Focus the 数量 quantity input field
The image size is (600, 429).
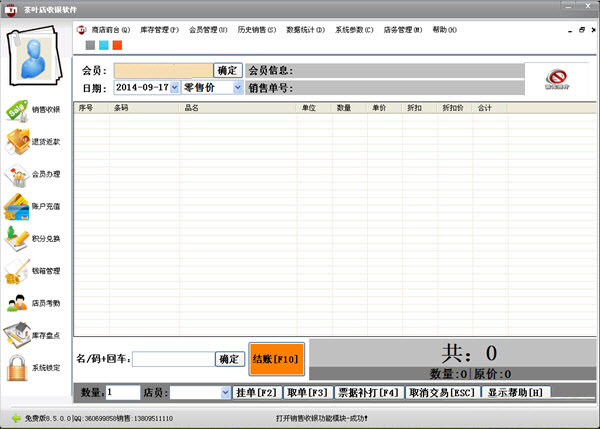pyautogui.click(x=122, y=392)
